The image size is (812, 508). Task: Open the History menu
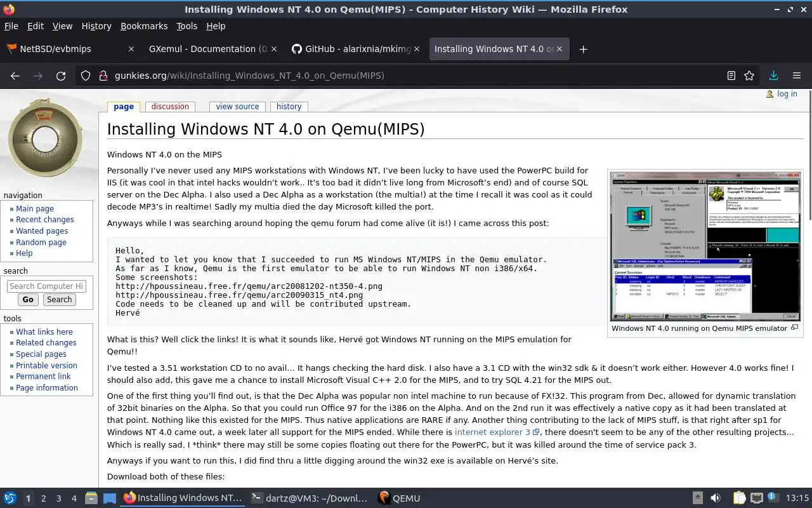[x=96, y=26]
